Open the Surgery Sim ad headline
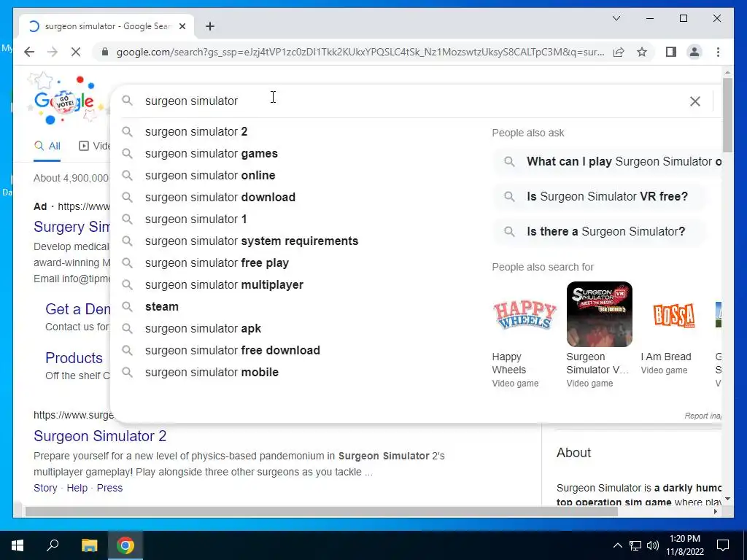 72,227
